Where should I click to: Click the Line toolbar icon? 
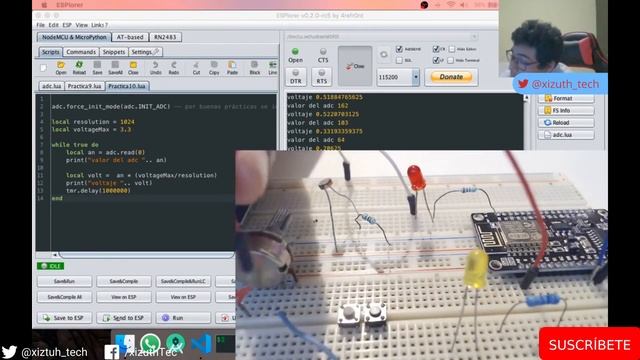point(272,68)
